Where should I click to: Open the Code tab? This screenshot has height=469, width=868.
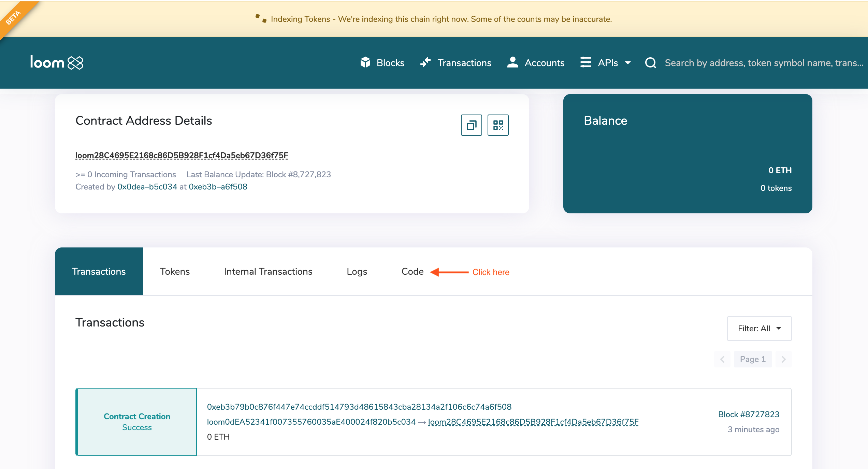(413, 271)
